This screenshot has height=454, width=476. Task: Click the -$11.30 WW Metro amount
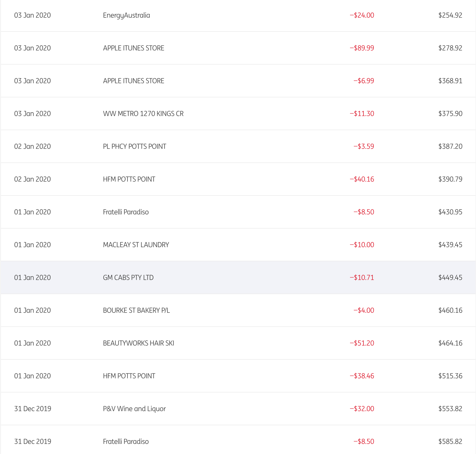[362, 114]
